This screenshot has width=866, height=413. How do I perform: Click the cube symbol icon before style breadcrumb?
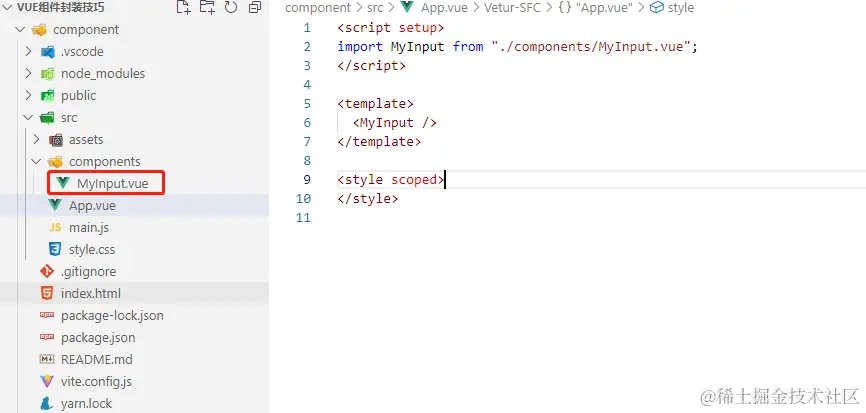coord(657,8)
